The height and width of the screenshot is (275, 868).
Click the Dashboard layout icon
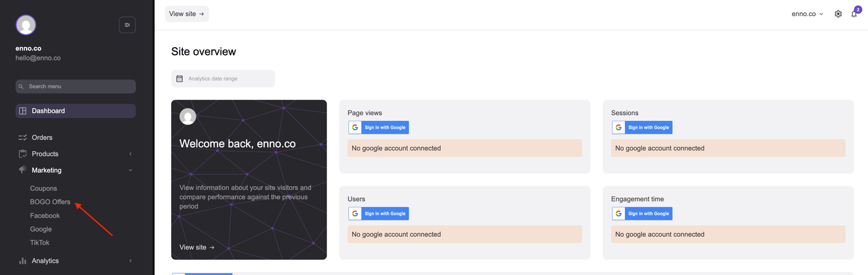coord(23,111)
